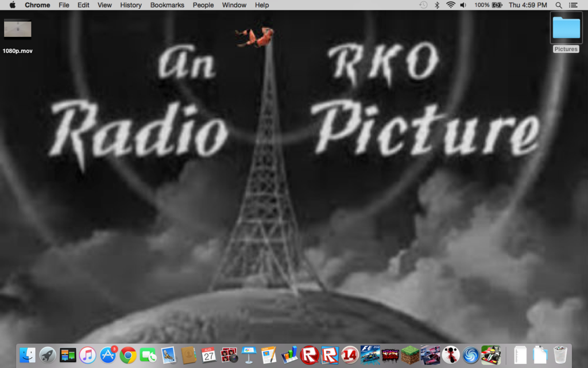Click the 1080p.mov file name label
The height and width of the screenshot is (368, 588).
(x=18, y=51)
